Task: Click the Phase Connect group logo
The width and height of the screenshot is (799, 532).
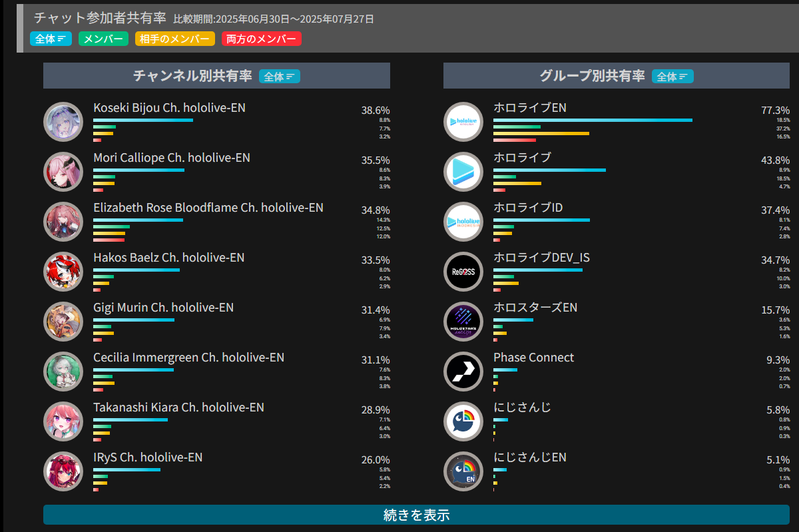Action: click(x=463, y=371)
